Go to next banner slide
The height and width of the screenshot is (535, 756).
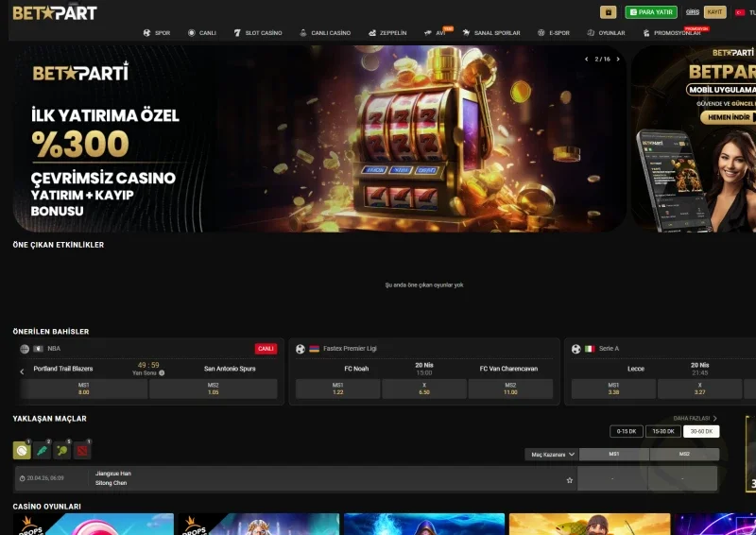click(x=618, y=59)
